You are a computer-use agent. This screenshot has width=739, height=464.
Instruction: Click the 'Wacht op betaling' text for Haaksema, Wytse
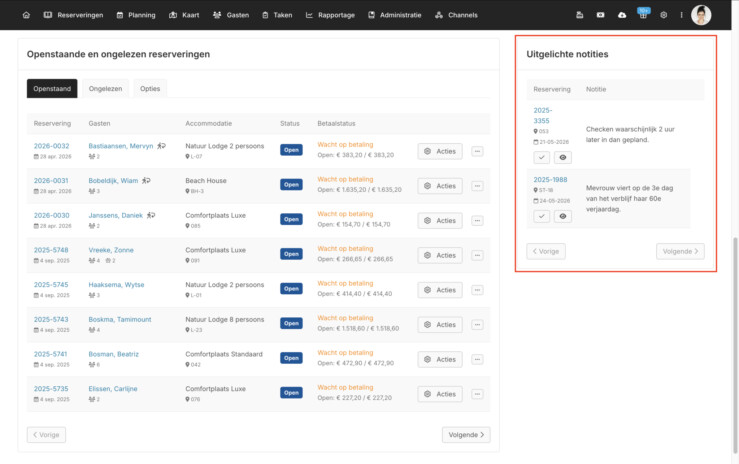point(345,283)
